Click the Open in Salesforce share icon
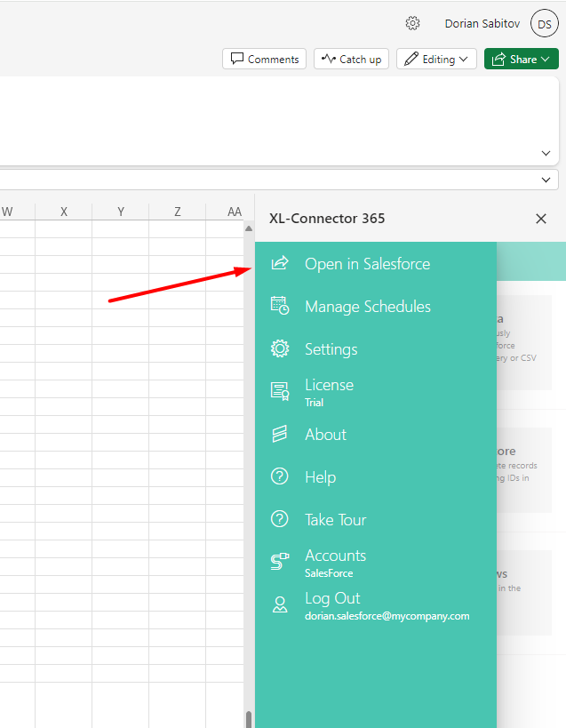The width and height of the screenshot is (566, 728). pyautogui.click(x=280, y=263)
